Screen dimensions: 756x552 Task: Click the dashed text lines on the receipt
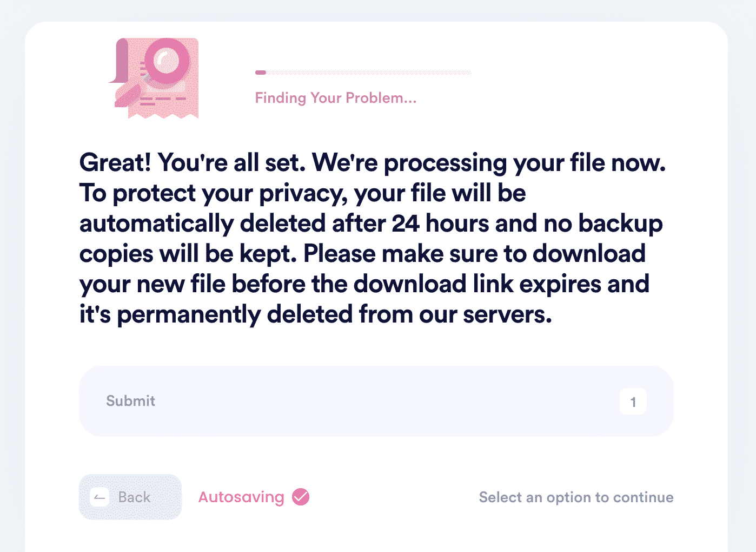tap(162, 101)
